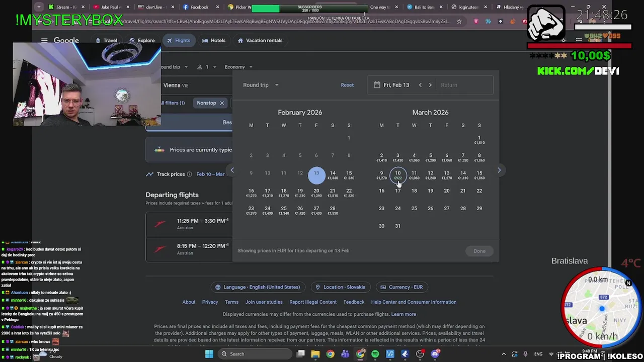Open Task View on the taskbar
This screenshot has height=362, width=644.
301,354
